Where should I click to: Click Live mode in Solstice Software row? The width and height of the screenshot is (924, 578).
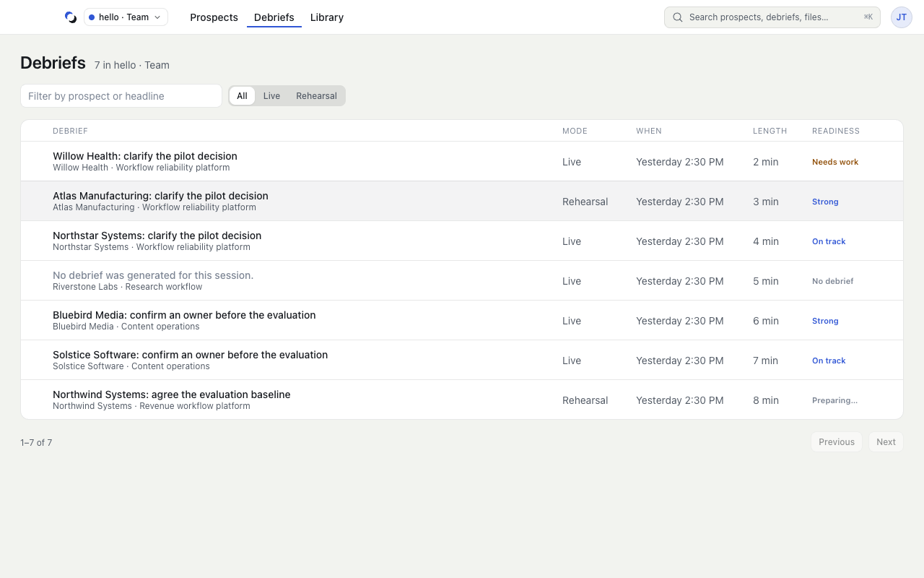[572, 361]
